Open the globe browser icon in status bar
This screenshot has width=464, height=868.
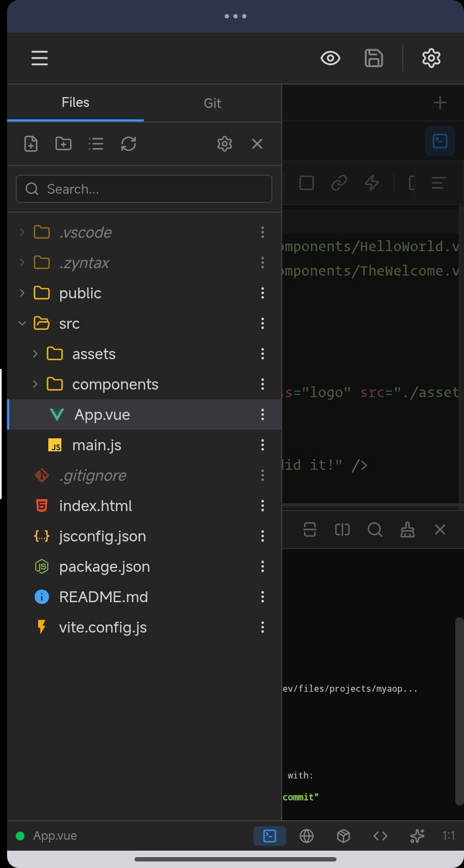coord(307,836)
